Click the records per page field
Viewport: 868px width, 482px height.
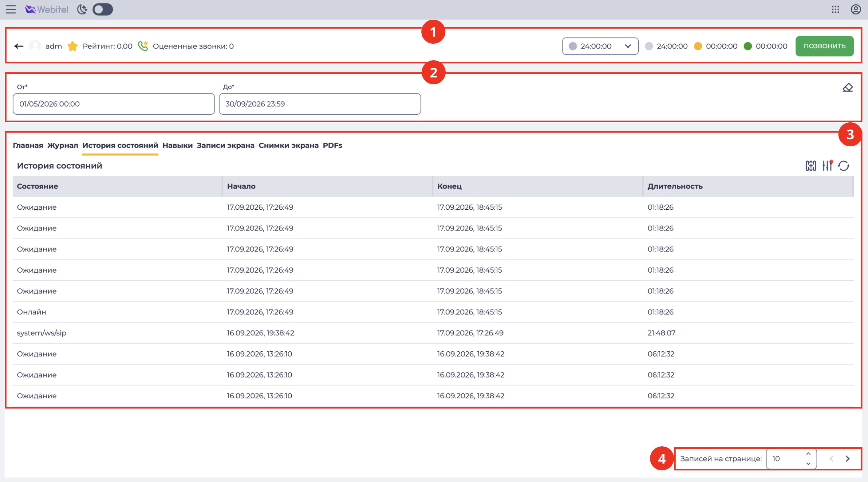click(791, 458)
